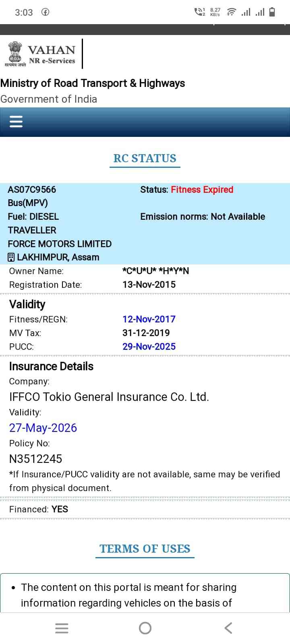The image size is (290, 644).
Task: Tap registration number AS07C9566
Action: coord(32,190)
